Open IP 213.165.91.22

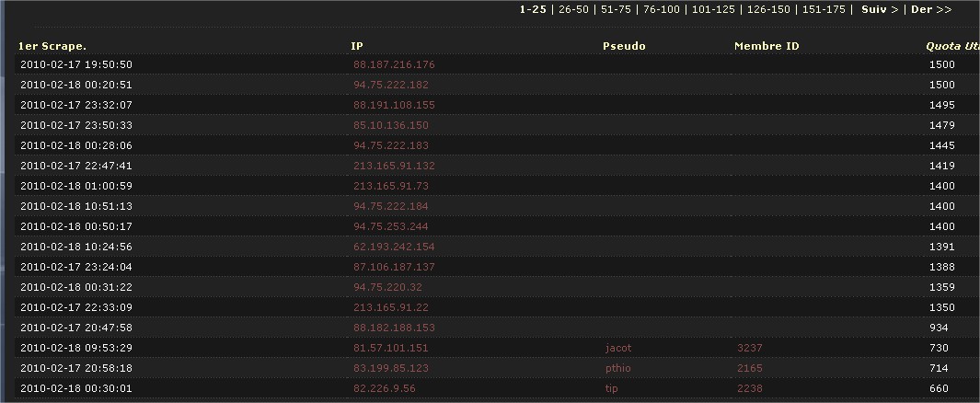tap(391, 307)
